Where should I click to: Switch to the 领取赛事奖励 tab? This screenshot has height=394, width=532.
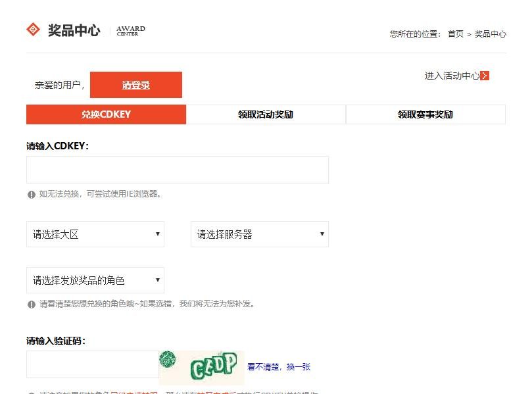pyautogui.click(x=425, y=114)
